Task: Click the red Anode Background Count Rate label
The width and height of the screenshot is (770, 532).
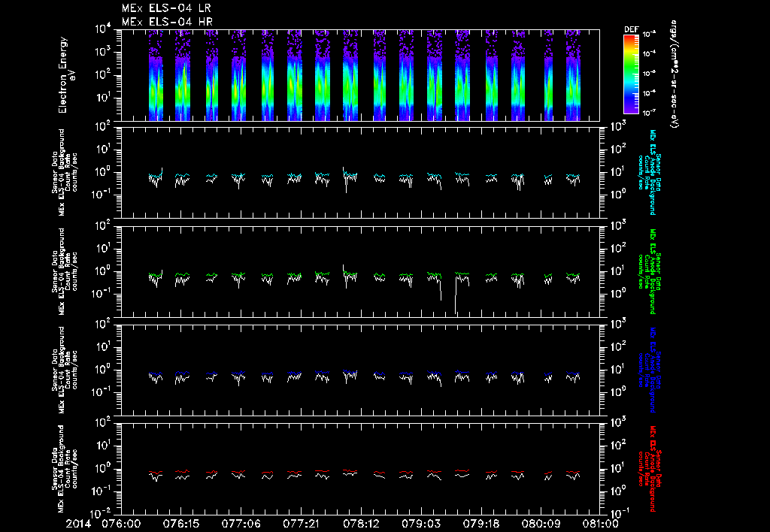Action: (649, 469)
